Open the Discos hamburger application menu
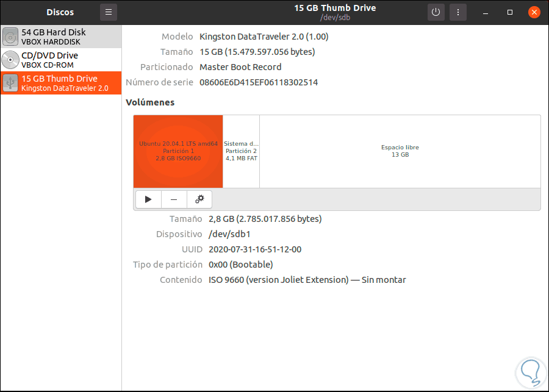The image size is (549, 392). (109, 12)
